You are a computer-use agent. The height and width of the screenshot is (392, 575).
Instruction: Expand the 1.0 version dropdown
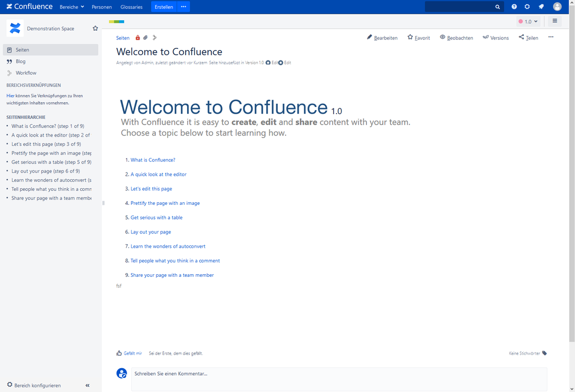pos(528,21)
